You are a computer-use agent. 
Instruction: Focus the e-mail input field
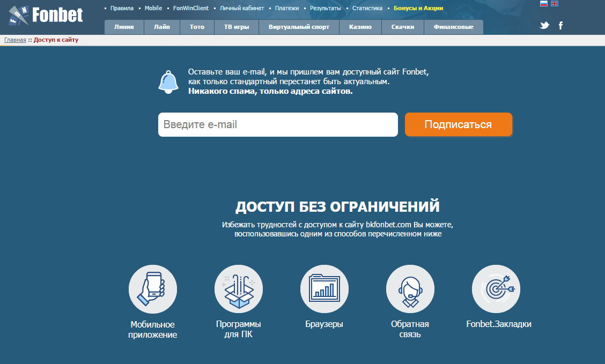pyautogui.click(x=278, y=124)
